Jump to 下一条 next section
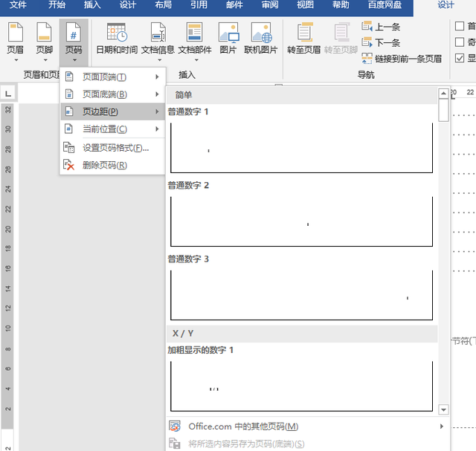The height and width of the screenshot is (451, 476). click(381, 42)
